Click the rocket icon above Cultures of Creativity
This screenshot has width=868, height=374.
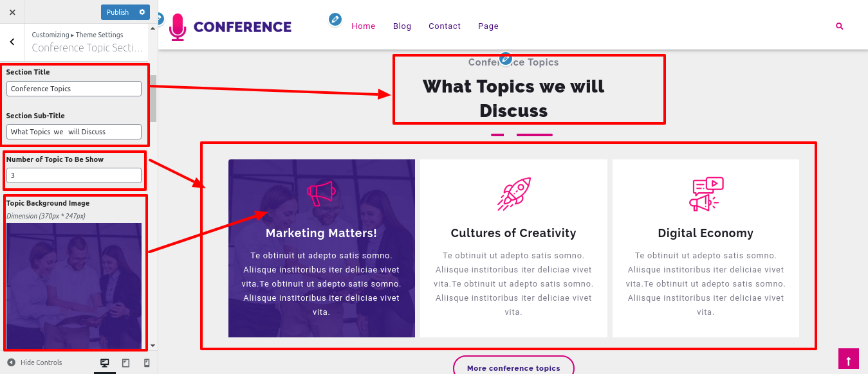tap(513, 193)
